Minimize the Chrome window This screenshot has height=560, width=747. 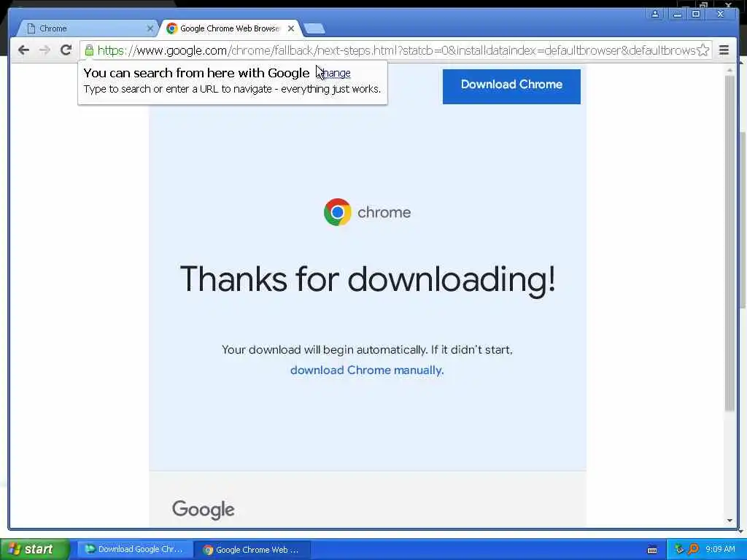(x=676, y=14)
